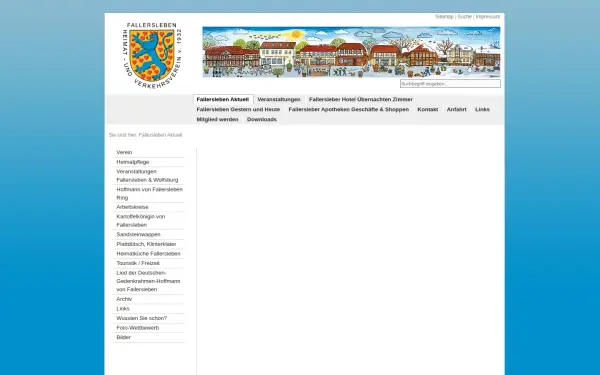Open the Kontakt menu item
Screen dimensions: 600x375
[428, 109]
